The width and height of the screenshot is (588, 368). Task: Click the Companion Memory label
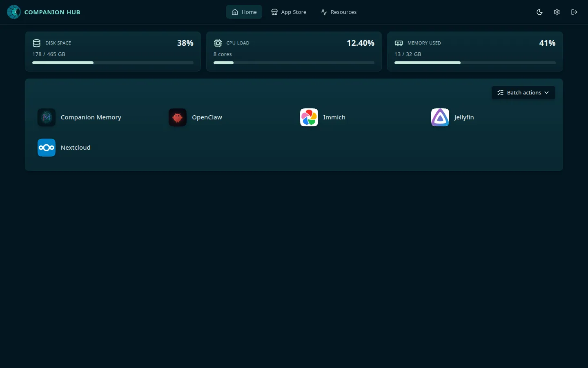[91, 117]
